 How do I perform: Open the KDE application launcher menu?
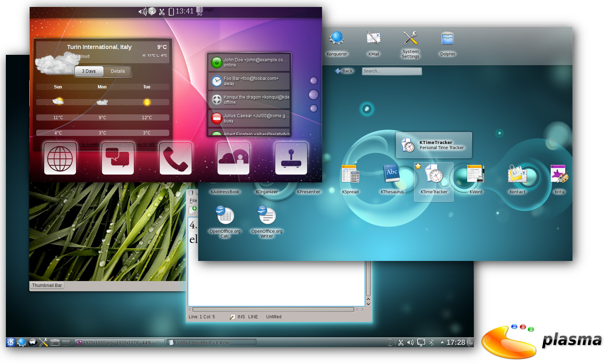(x=11, y=342)
